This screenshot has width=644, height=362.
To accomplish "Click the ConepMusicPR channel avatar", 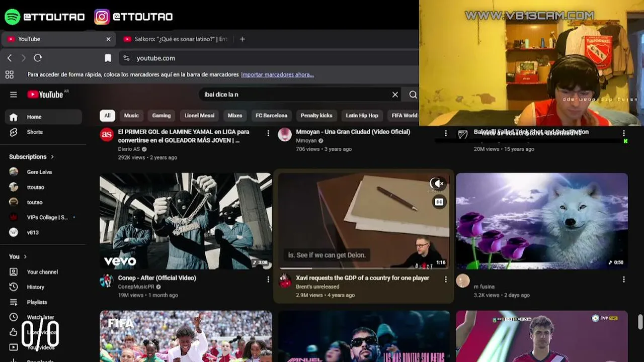I will [106, 281].
